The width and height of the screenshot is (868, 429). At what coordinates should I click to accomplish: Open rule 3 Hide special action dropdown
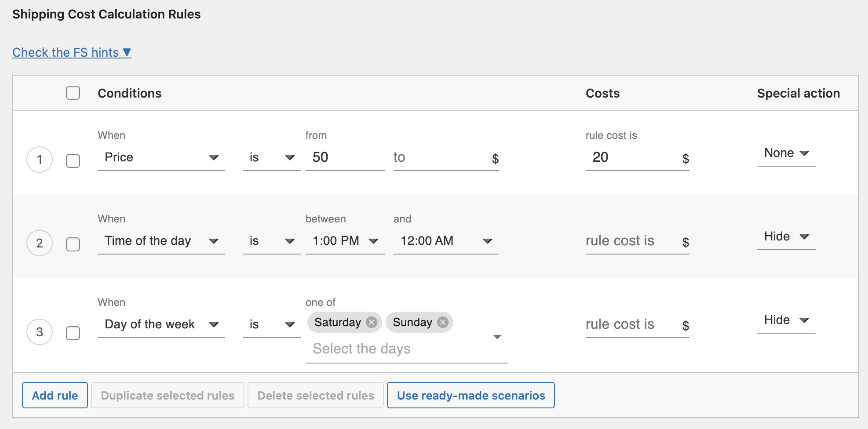click(786, 320)
